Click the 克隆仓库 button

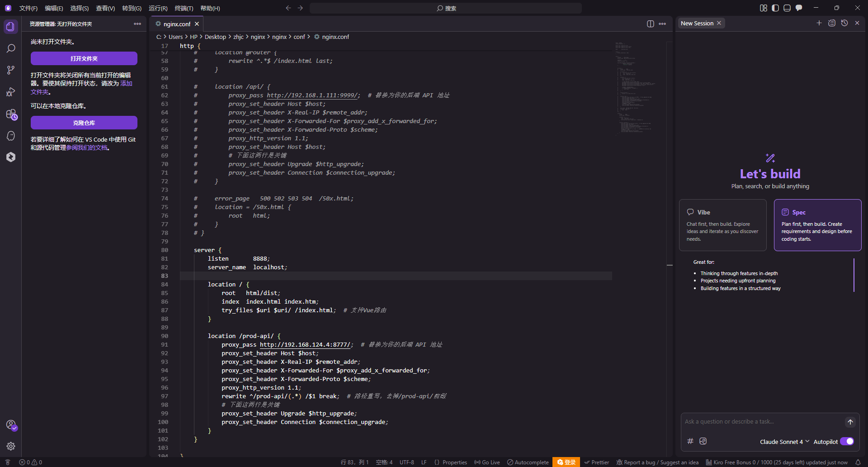pos(84,123)
